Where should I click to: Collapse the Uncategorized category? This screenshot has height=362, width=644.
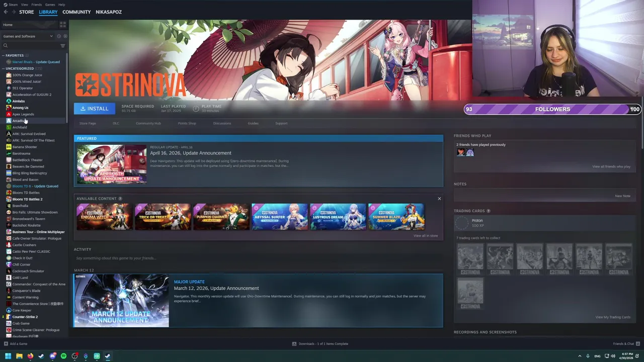point(3,68)
